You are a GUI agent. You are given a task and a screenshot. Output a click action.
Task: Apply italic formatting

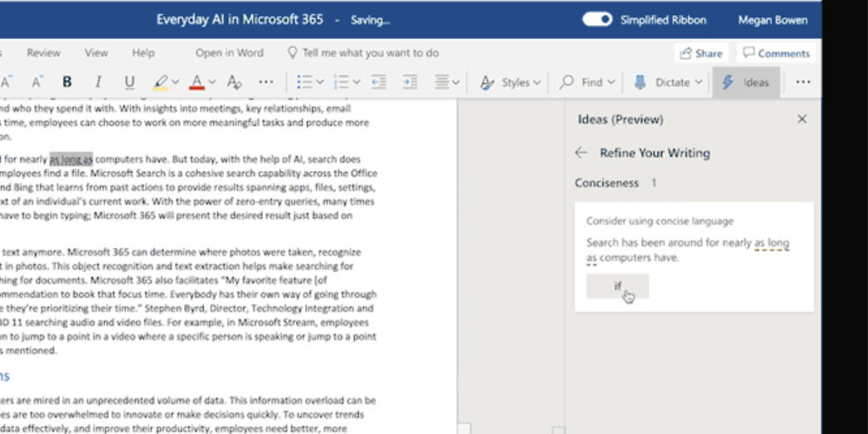(x=98, y=82)
